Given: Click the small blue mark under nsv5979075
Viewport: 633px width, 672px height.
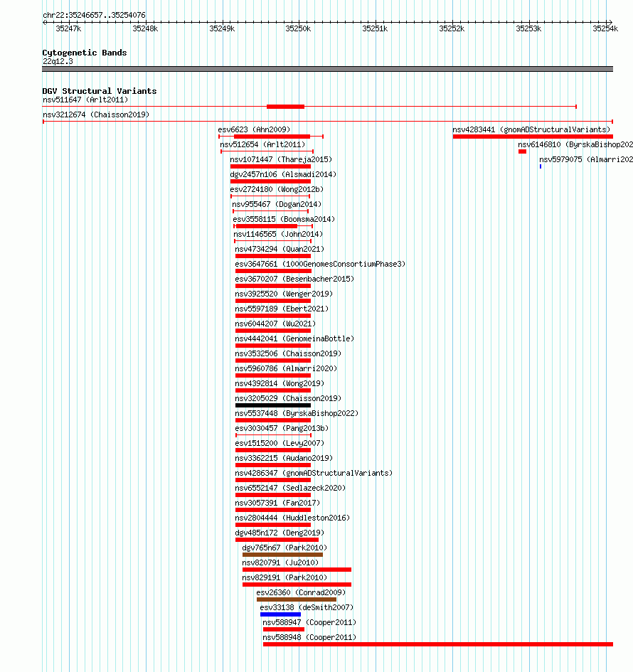Looking at the screenshot, I should tap(541, 166).
